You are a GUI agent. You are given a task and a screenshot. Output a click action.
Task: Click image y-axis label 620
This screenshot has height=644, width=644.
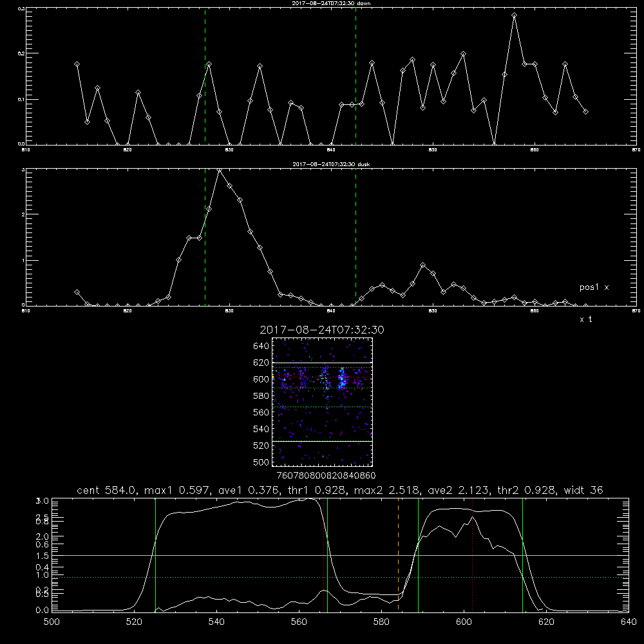261,363
